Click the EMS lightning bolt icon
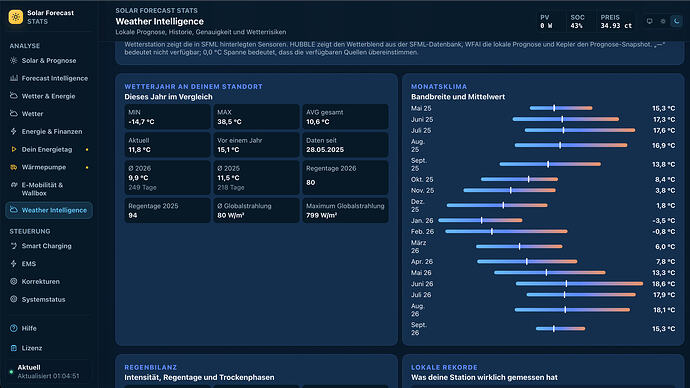Viewport: 690px width, 388px height. 14,264
